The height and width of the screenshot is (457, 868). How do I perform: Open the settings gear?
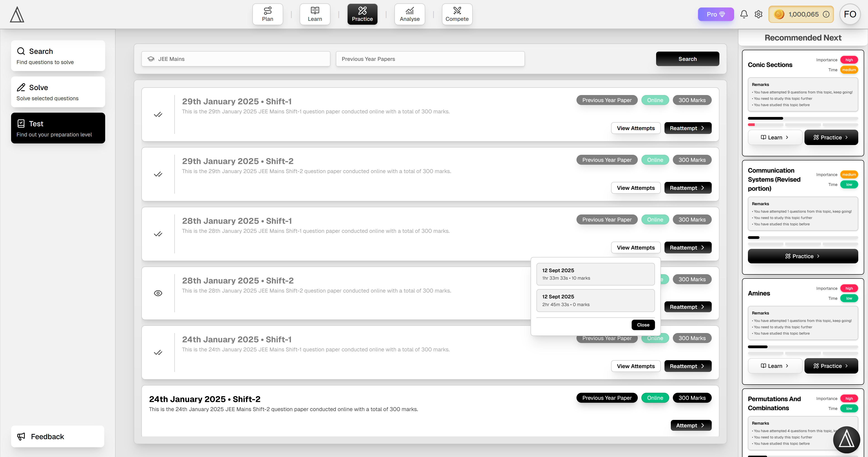(x=759, y=14)
